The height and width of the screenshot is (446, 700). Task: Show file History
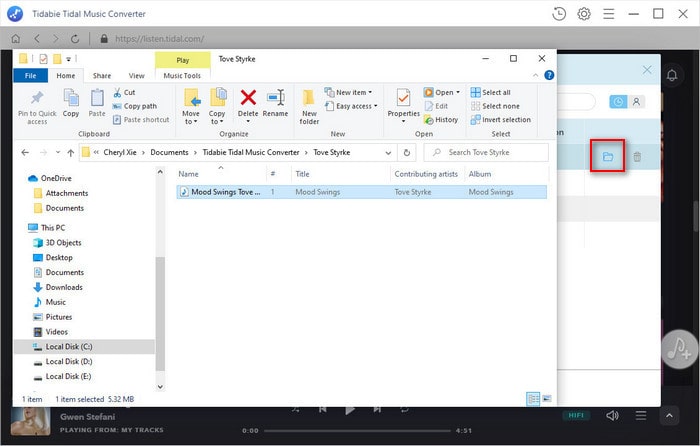pyautogui.click(x=441, y=120)
